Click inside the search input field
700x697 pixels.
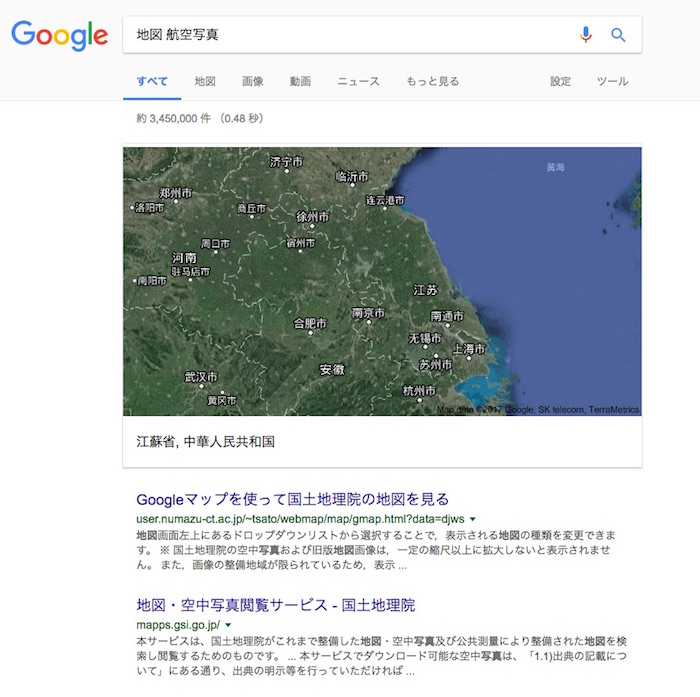click(x=340, y=35)
